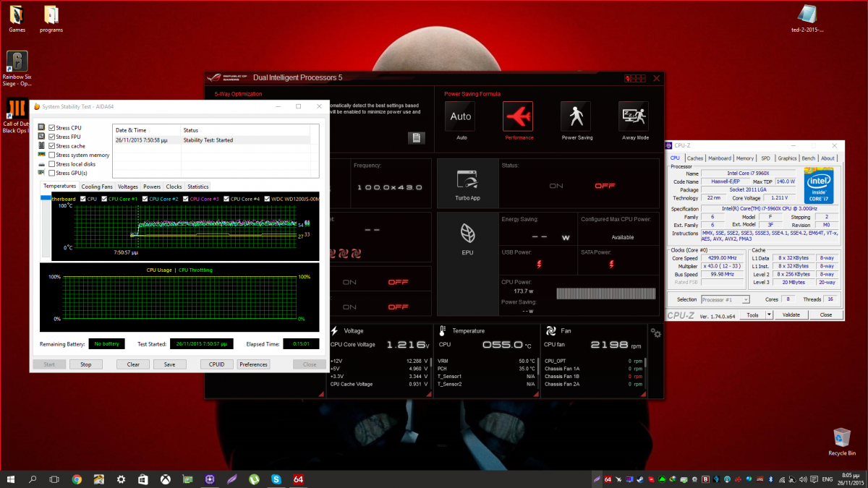Image resolution: width=868 pixels, height=488 pixels.
Task: Open the Memory tab in CPU-Z
Action: click(745, 158)
